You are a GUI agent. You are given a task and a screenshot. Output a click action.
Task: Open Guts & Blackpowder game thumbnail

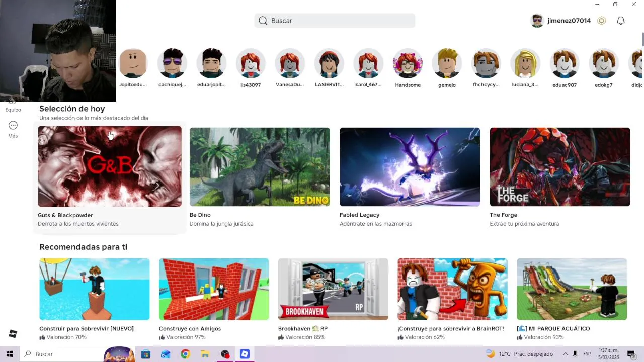point(110,166)
